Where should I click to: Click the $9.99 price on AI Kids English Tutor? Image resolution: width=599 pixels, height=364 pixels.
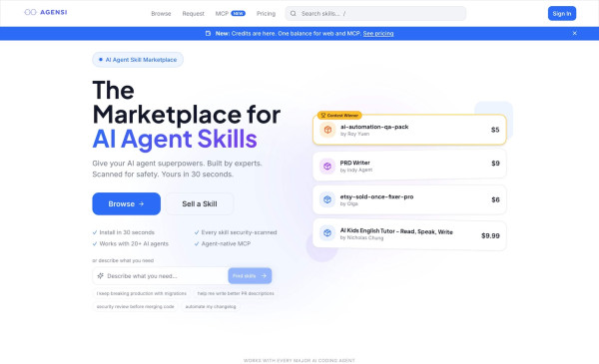(x=490, y=235)
